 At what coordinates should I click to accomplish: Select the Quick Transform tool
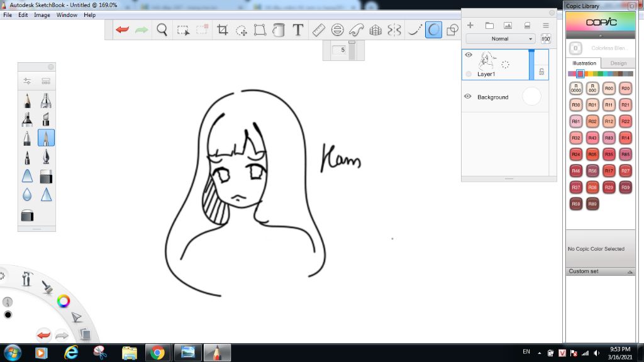coord(241,30)
